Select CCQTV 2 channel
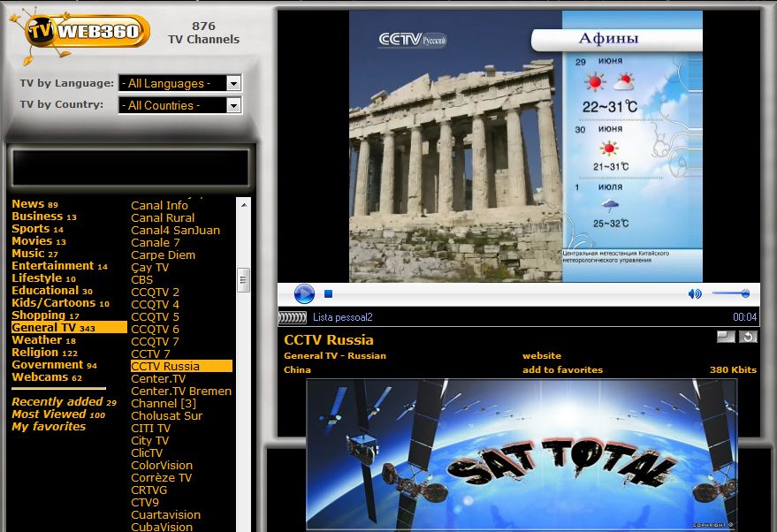 [x=155, y=293]
